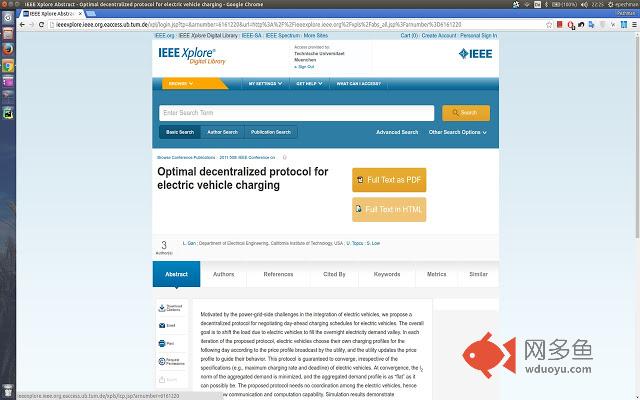Click the IEEE Spectrum link
Viewport: 640px width, 400px height.
tap(282, 36)
